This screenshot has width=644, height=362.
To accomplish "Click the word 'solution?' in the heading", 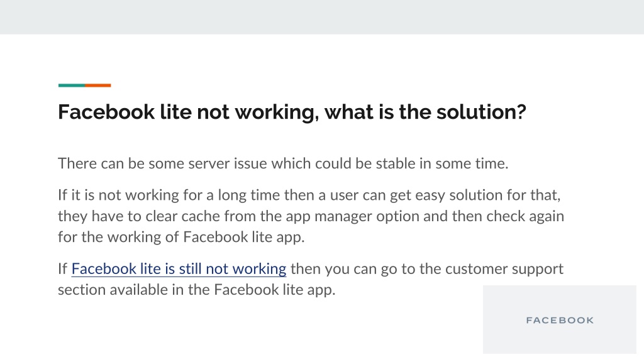I will point(481,112).
